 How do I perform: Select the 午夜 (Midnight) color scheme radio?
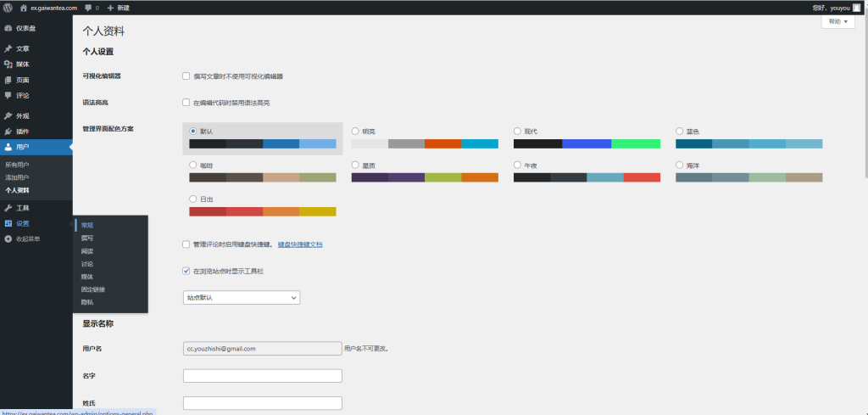pos(518,165)
